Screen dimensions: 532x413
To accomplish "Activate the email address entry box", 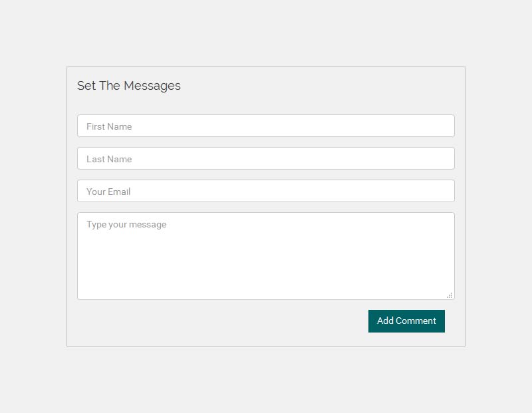I will point(265,191).
